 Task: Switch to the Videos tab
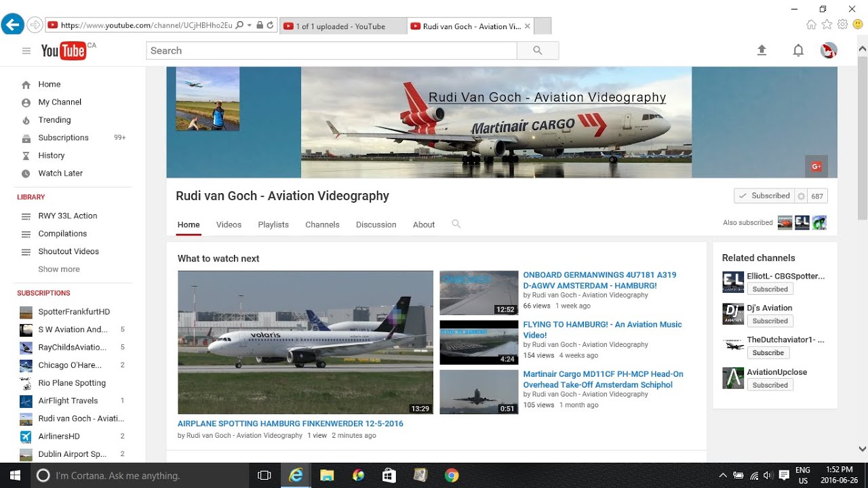[229, 224]
